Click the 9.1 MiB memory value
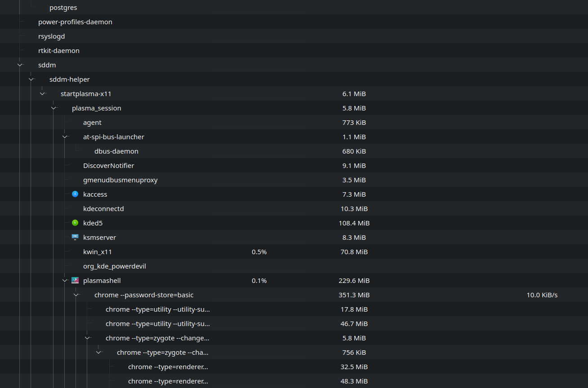Image resolution: width=588 pixels, height=388 pixels. point(354,165)
